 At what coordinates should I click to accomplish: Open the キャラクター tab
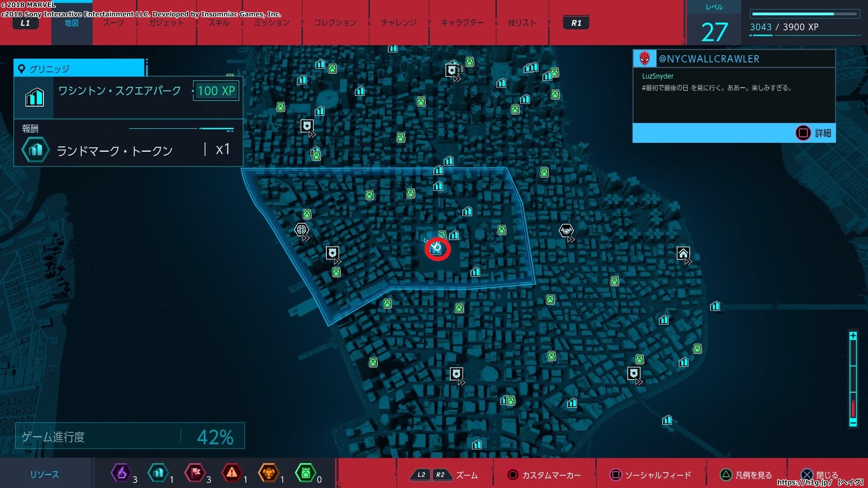[x=462, y=23]
